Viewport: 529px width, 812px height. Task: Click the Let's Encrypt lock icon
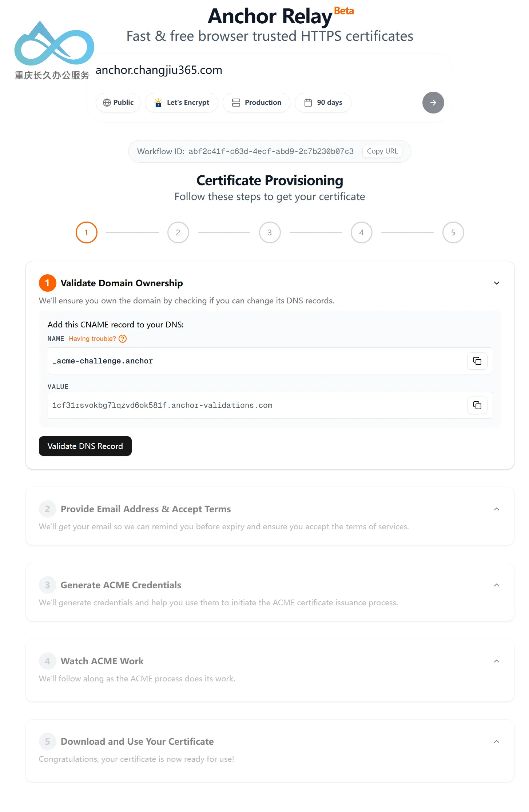(x=158, y=103)
